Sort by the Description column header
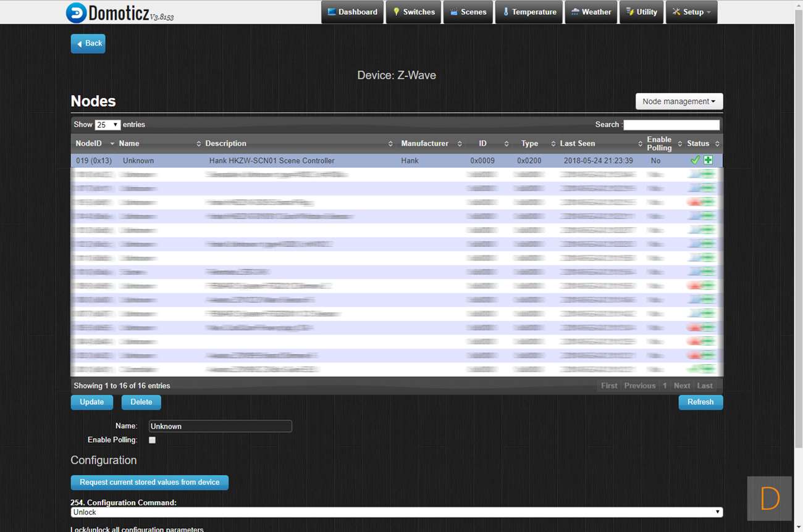 [299, 144]
